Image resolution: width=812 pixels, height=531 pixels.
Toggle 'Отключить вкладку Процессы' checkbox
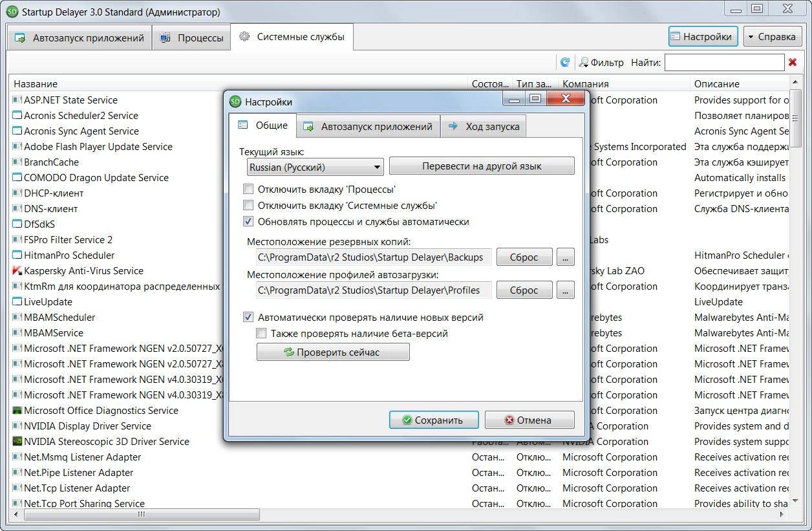pyautogui.click(x=248, y=190)
